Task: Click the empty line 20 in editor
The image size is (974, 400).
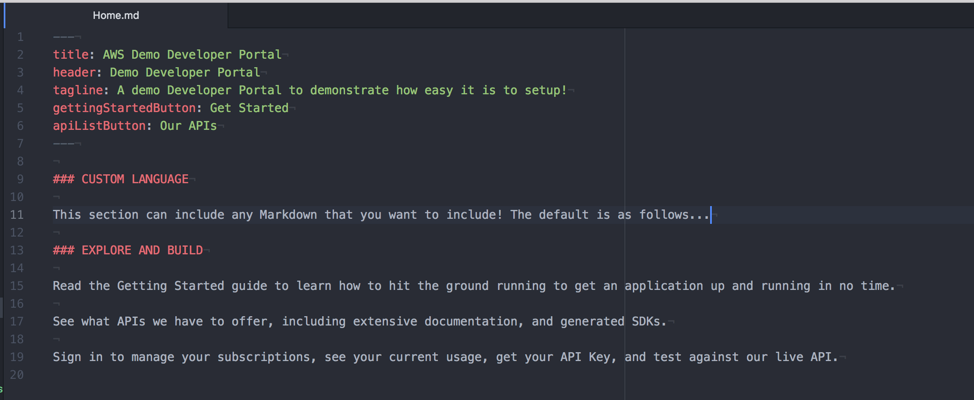Action: pyautogui.click(x=497, y=375)
